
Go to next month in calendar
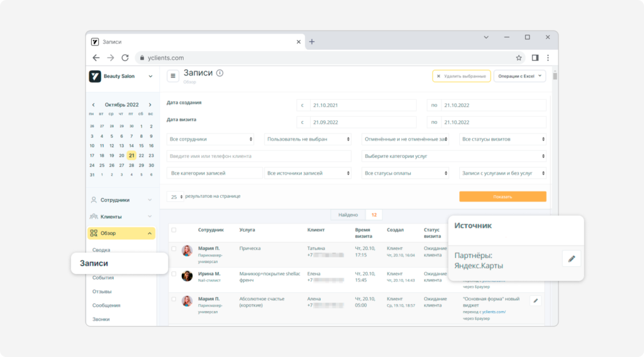[150, 105]
